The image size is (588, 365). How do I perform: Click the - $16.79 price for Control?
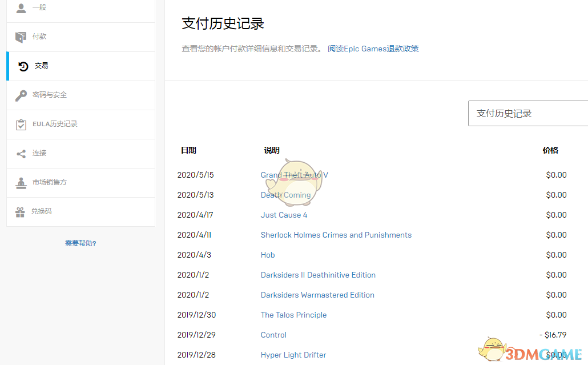coord(553,335)
